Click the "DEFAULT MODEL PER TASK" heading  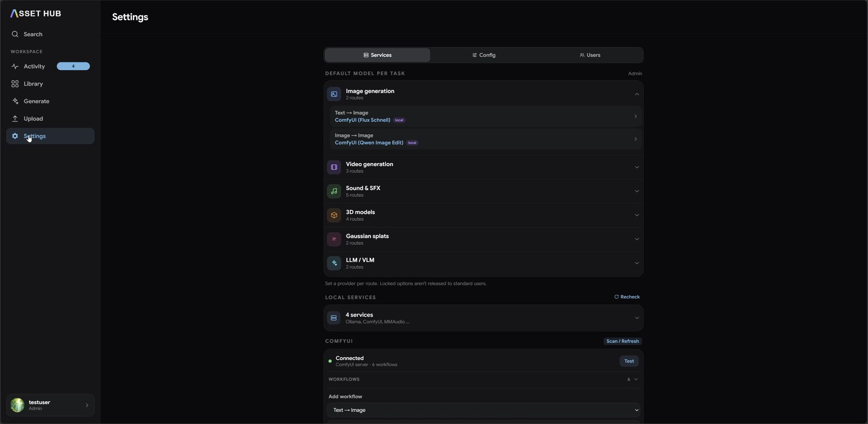365,73
